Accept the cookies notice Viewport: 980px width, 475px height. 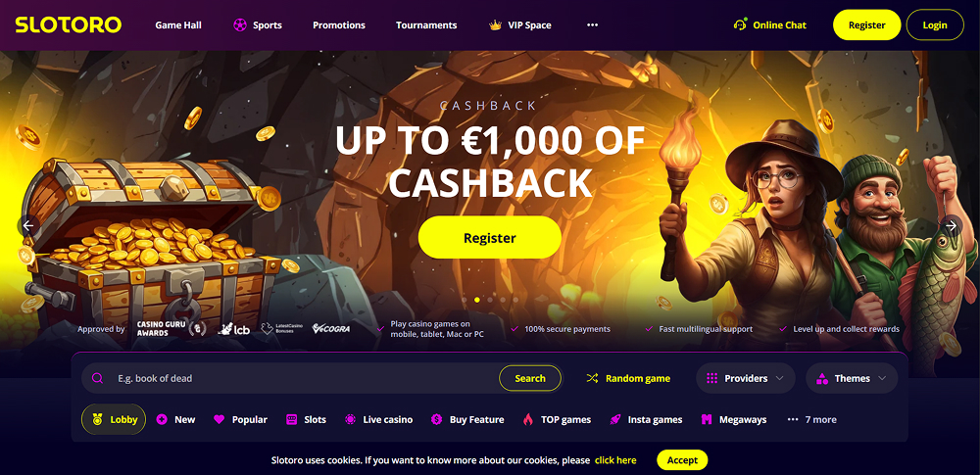coord(682,460)
